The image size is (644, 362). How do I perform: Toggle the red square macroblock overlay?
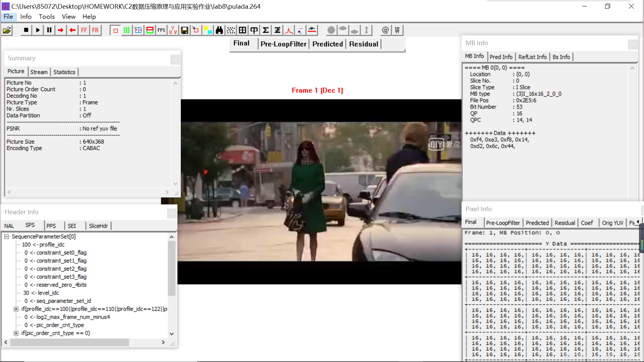pyautogui.click(x=115, y=31)
